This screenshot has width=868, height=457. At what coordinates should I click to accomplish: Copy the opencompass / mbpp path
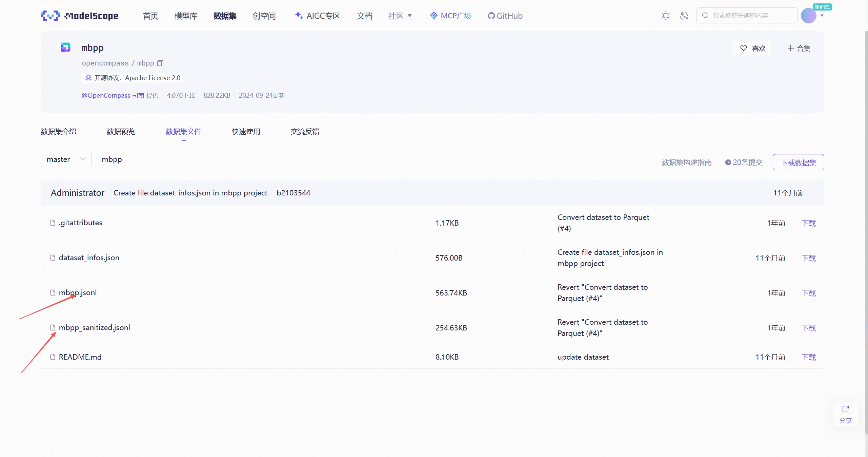coord(160,63)
